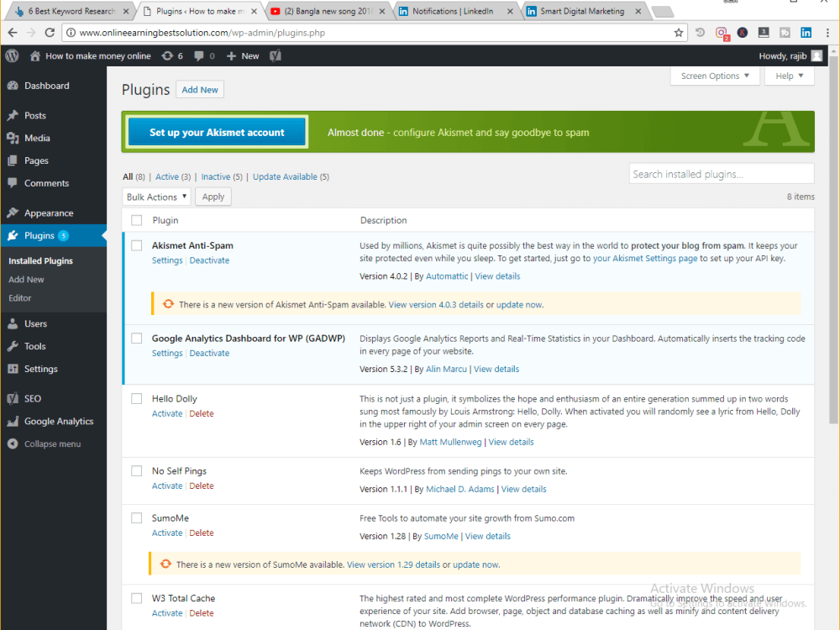Image resolution: width=840 pixels, height=630 pixels.
Task: Click the Settings icon in sidebar
Action: pyautogui.click(x=13, y=369)
